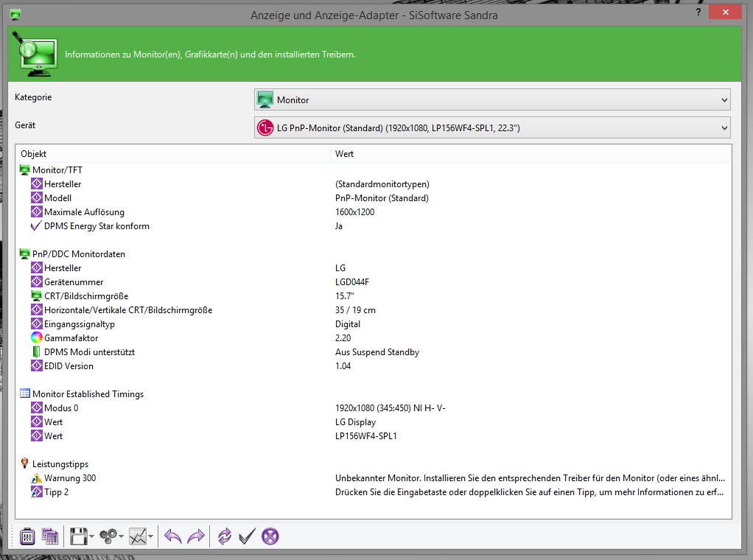Click the 35 / 19 cm value
Image resolution: width=753 pixels, height=560 pixels.
pyautogui.click(x=355, y=309)
